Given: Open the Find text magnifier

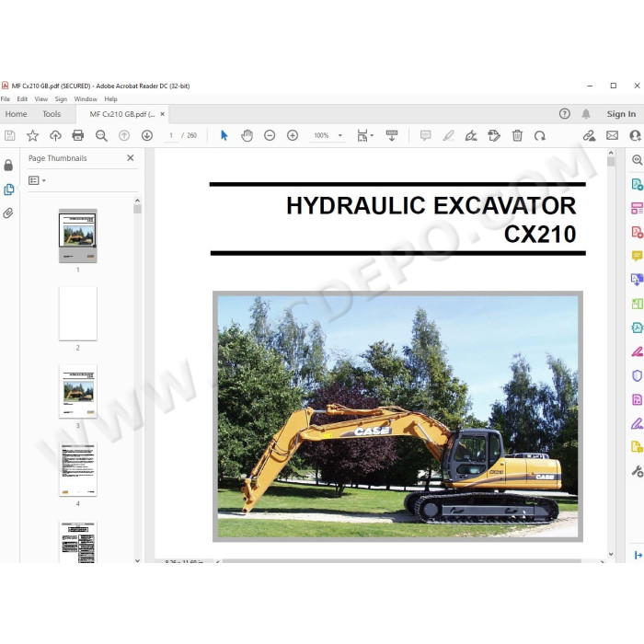Looking at the screenshot, I should coord(101,135).
